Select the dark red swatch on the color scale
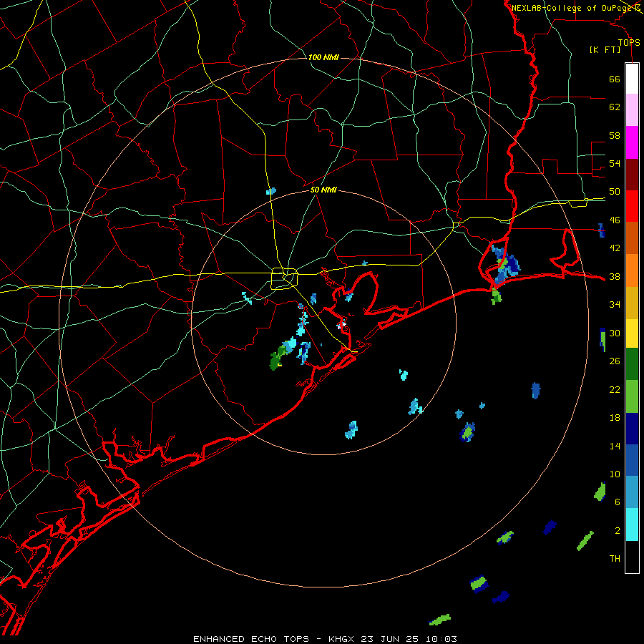 632,174
